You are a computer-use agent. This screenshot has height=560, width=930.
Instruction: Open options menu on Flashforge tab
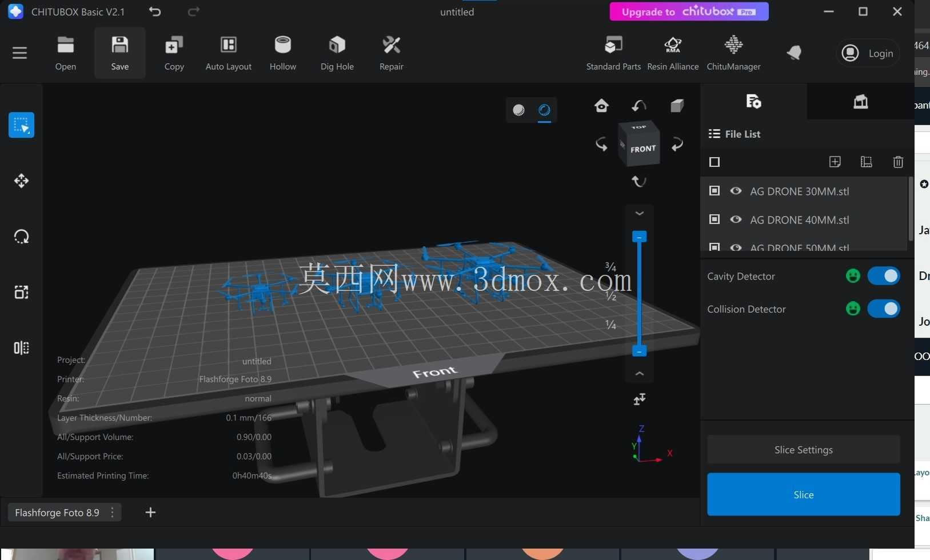tap(112, 513)
